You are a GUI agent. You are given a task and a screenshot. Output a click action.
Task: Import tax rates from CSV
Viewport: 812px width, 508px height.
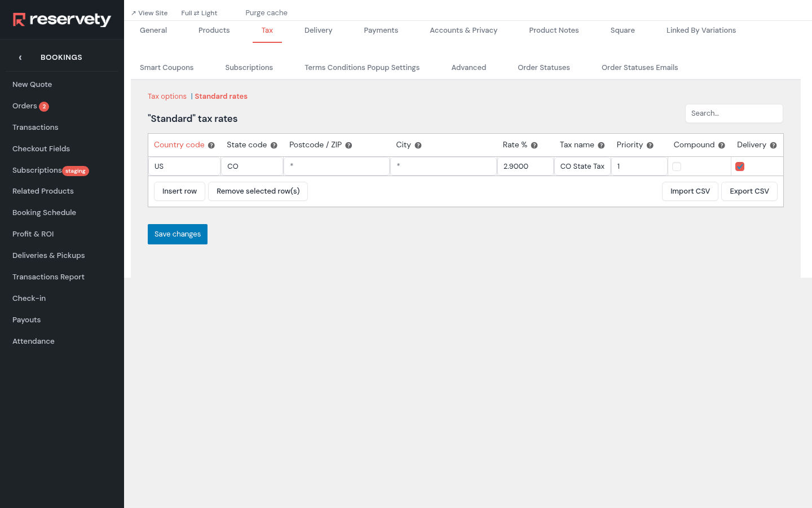click(690, 191)
